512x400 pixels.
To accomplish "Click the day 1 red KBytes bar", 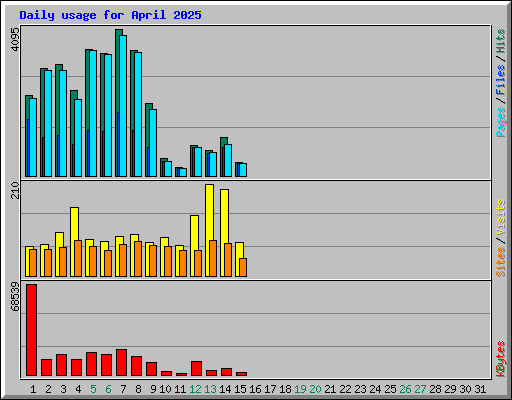I will coord(32,330).
